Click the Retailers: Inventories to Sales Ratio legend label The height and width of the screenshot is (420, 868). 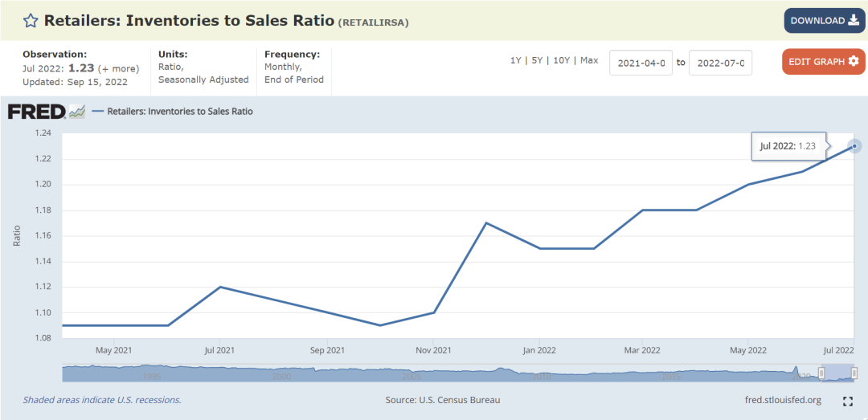[180, 112]
